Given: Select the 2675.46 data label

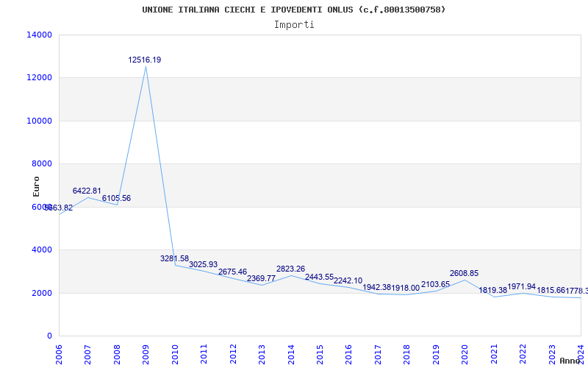Looking at the screenshot, I should tap(232, 272).
